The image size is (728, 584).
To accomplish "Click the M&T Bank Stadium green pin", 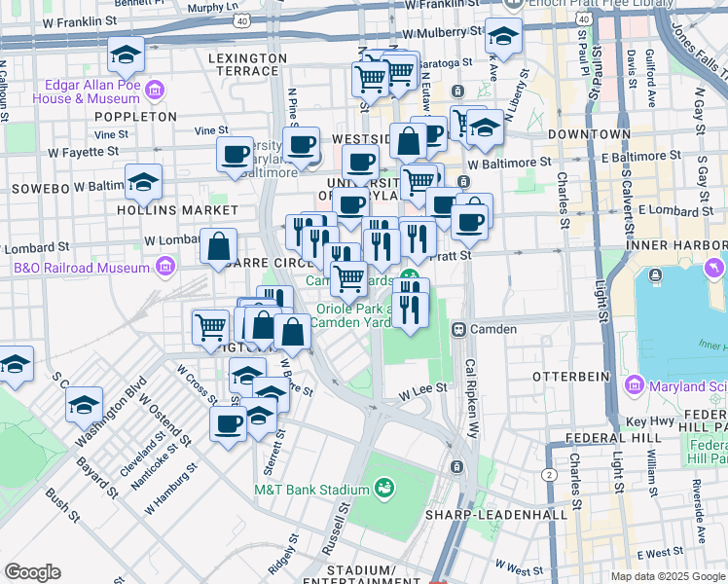I will 384,489.
